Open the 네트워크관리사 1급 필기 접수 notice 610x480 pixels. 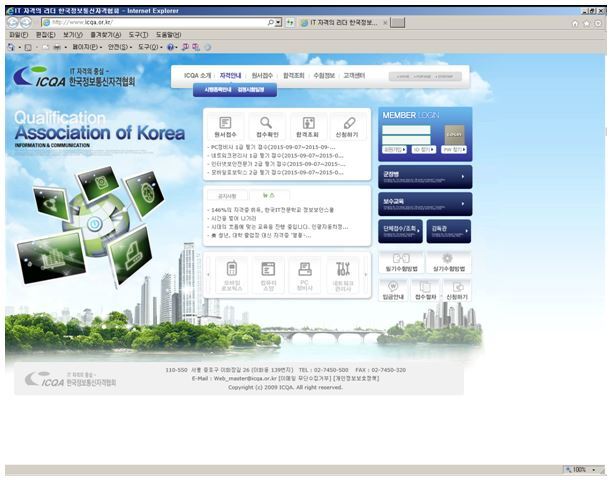tap(276, 156)
